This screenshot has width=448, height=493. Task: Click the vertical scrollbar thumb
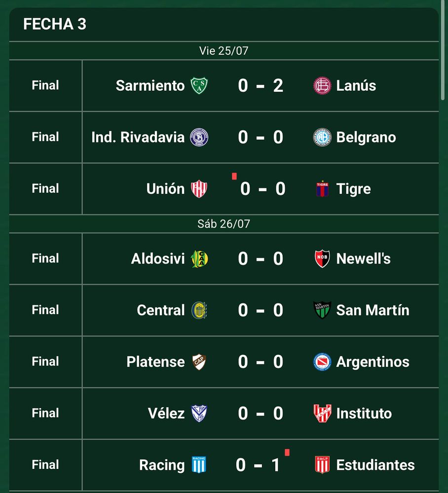click(443, 50)
